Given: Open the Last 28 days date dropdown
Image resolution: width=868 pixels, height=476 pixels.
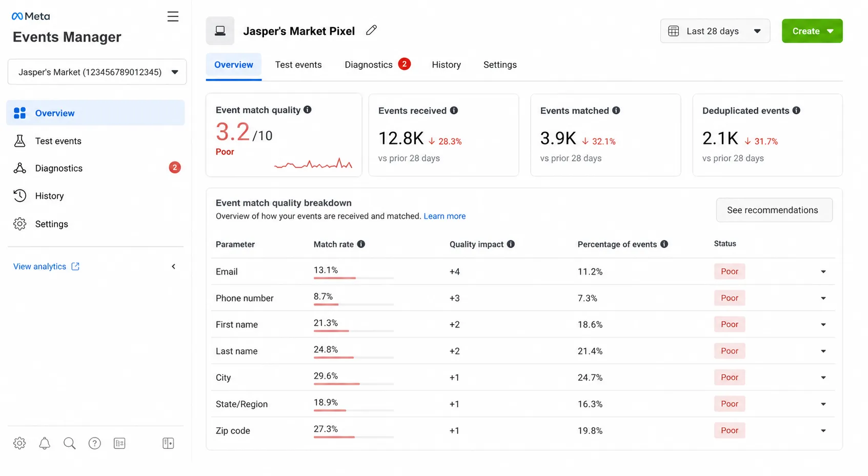Looking at the screenshot, I should 715,31.
